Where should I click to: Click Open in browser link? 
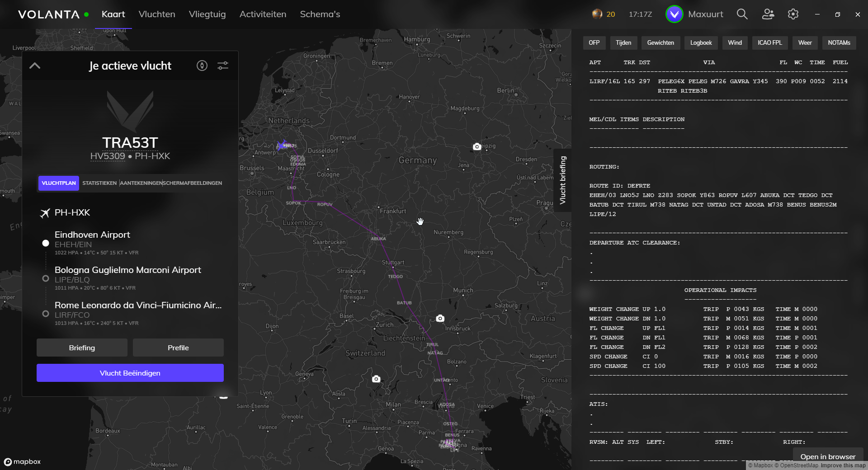828,456
